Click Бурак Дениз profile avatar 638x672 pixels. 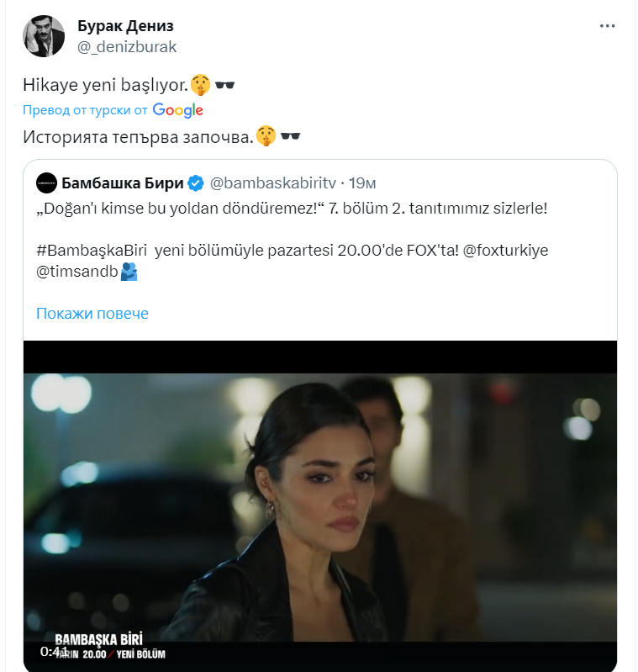44,36
